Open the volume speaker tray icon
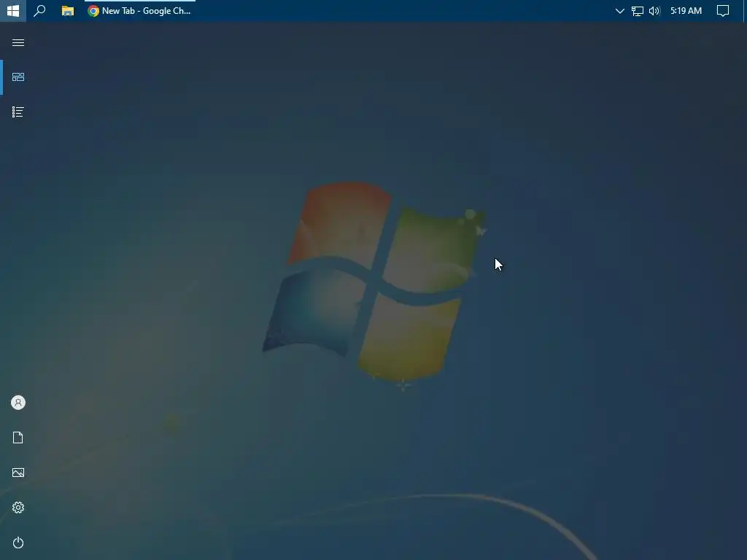747x560 pixels. (x=654, y=10)
